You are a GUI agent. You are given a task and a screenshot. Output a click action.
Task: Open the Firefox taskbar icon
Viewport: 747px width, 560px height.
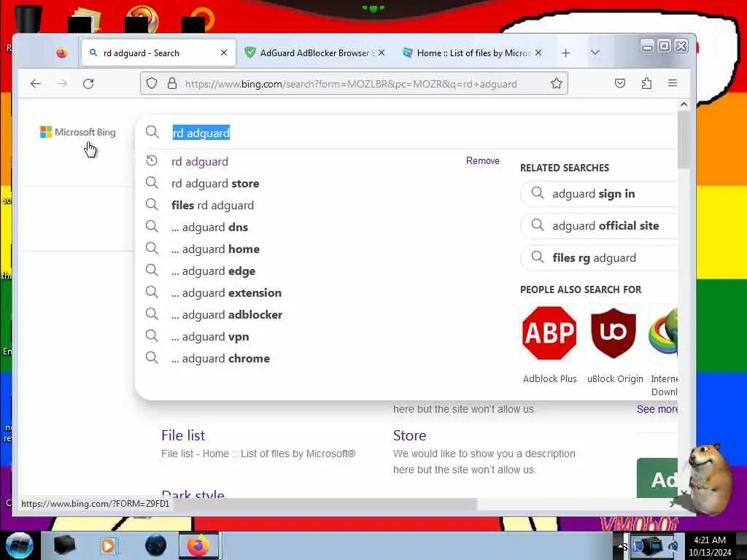(x=198, y=545)
